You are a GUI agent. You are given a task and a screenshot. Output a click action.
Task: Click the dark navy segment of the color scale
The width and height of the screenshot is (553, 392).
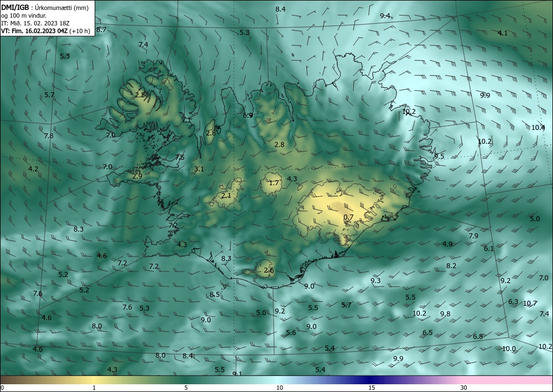368,380
